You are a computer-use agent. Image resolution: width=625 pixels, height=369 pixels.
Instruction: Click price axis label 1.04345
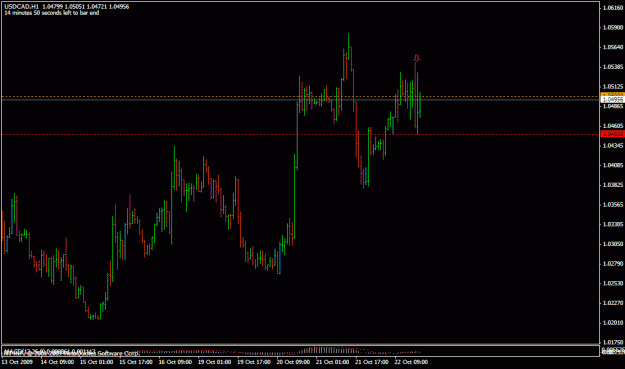[x=613, y=145]
